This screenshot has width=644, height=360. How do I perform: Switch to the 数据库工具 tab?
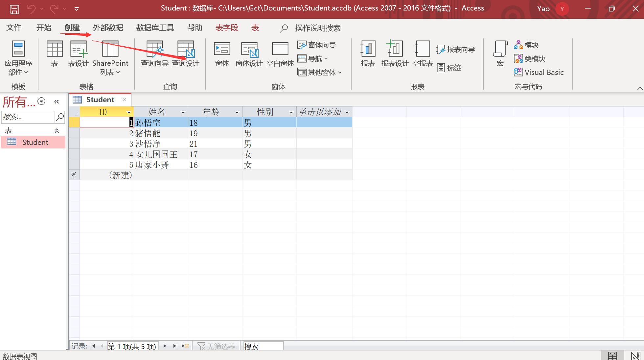pos(155,28)
